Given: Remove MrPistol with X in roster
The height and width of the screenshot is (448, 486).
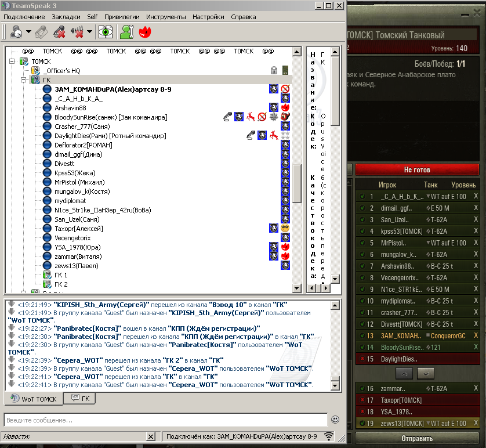Looking at the screenshot, I should coord(476,243).
